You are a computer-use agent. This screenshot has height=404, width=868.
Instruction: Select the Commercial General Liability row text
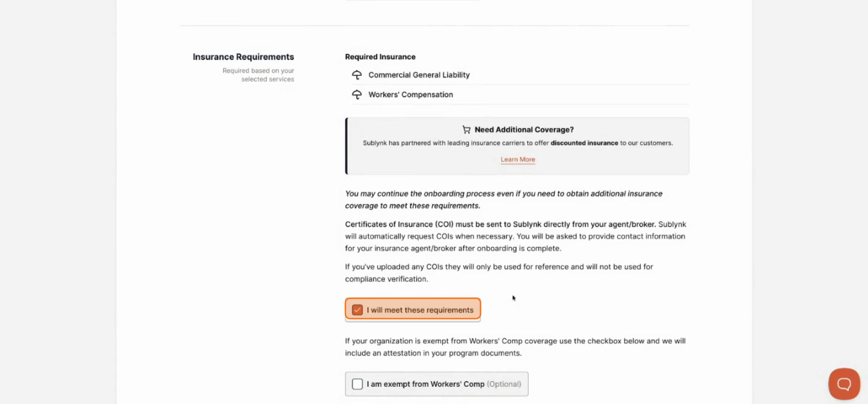[419, 75]
